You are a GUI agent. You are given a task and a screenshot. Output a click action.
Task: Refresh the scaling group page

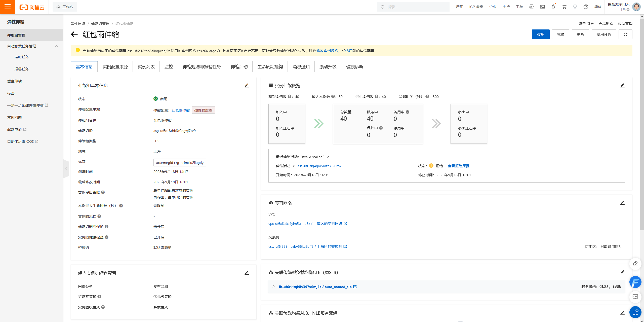coord(625,34)
